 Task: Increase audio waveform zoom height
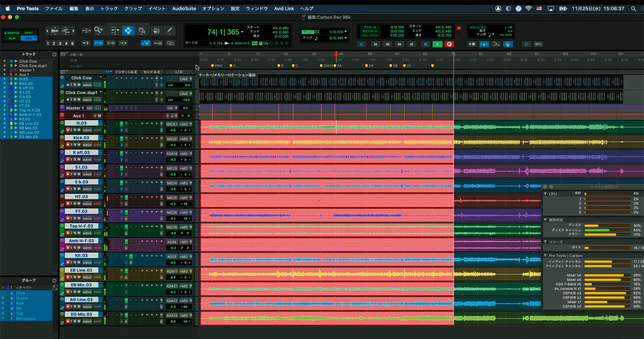tap(55, 27)
